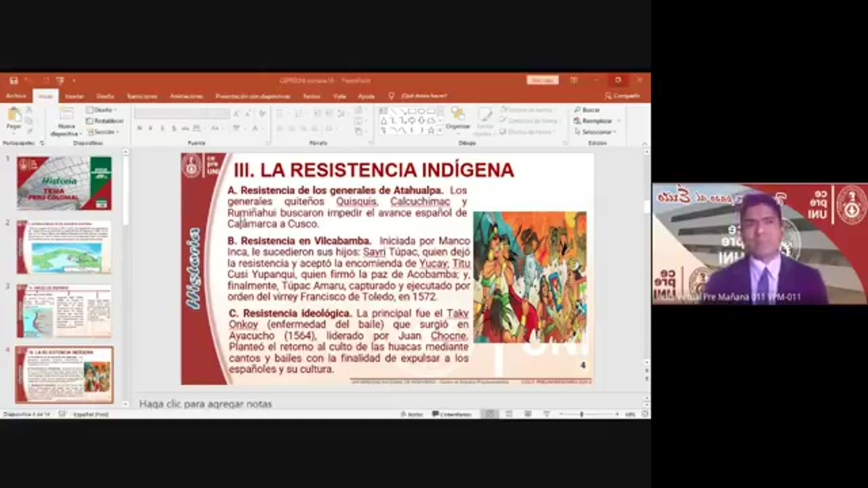Open the Seleccionar dropdown
This screenshot has width=868, height=488.
coord(595,131)
